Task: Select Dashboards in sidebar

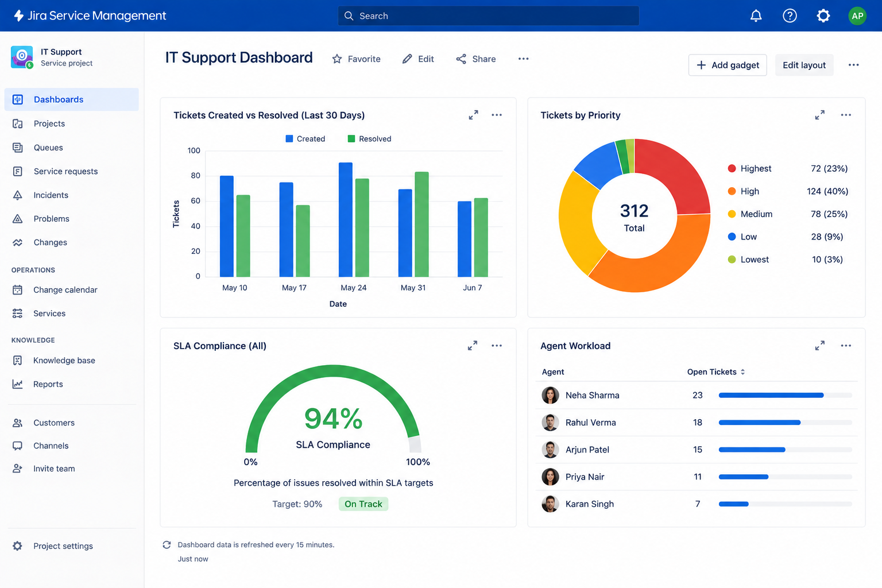Action: coord(72,99)
